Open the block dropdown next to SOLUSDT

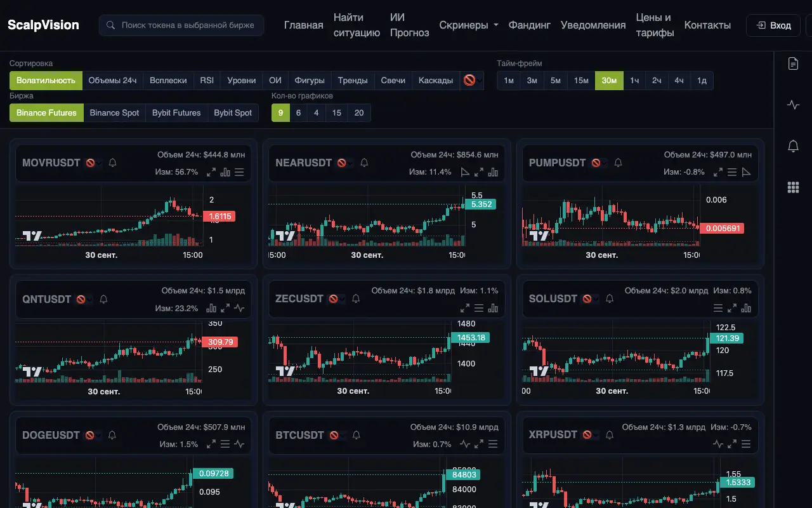click(x=590, y=299)
